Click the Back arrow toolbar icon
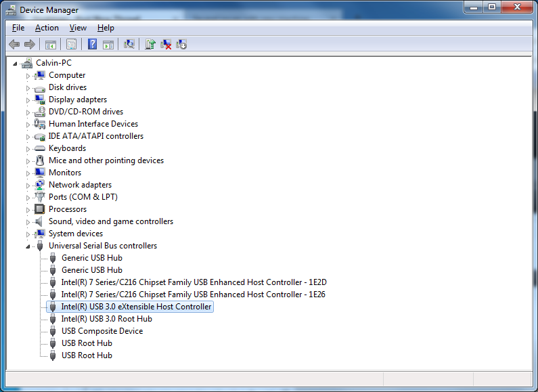 point(14,44)
